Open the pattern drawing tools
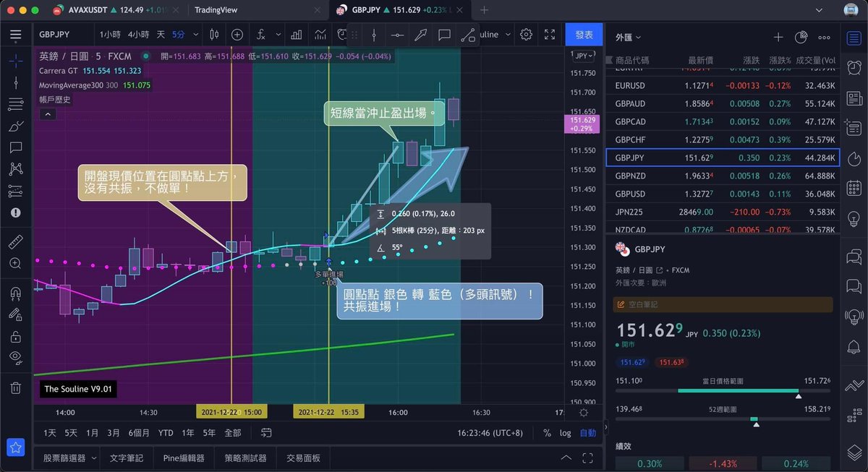This screenshot has width=868, height=472. point(16,169)
